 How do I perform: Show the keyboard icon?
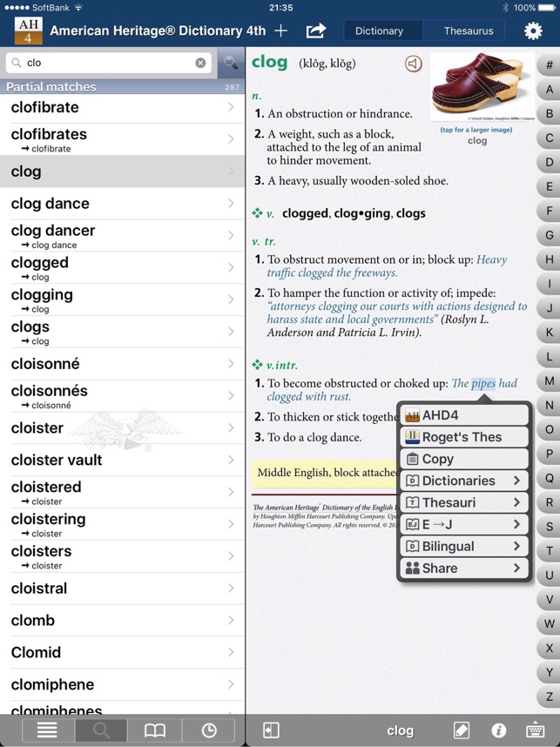536,730
